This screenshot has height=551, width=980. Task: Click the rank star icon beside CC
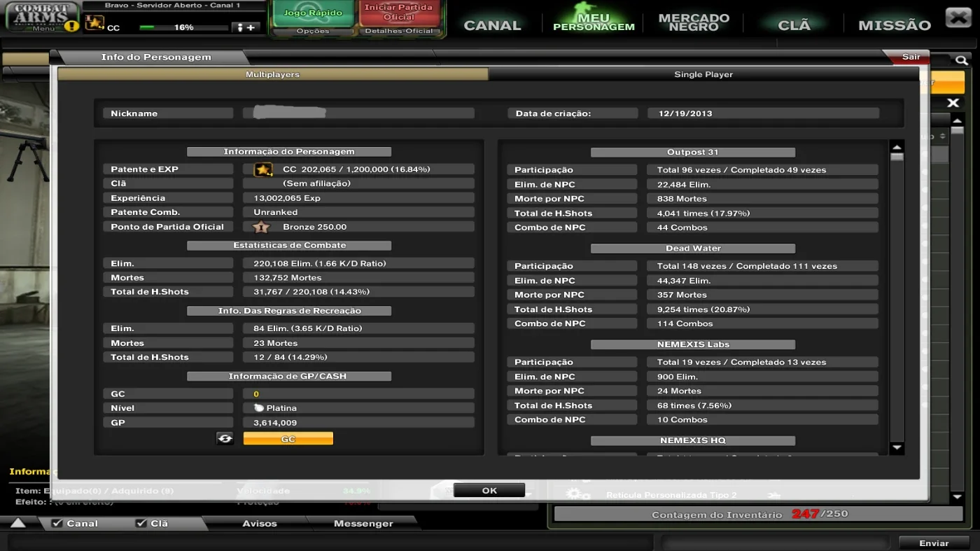click(94, 23)
